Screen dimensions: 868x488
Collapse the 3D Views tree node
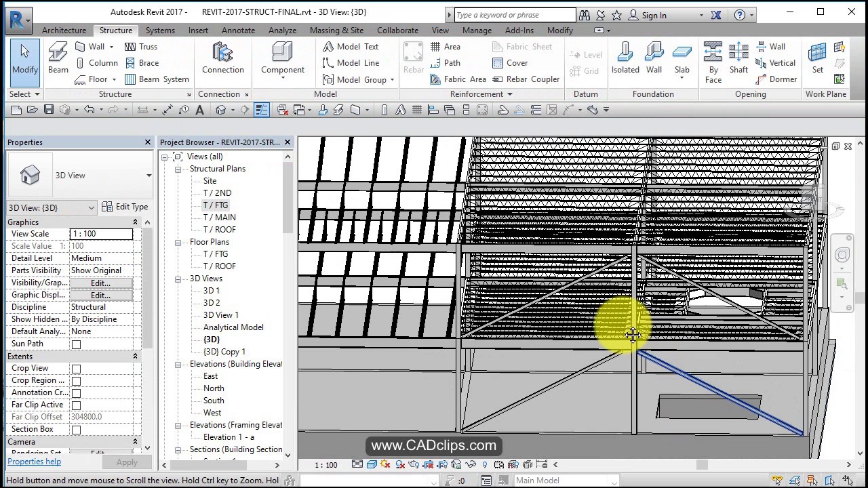(x=178, y=279)
